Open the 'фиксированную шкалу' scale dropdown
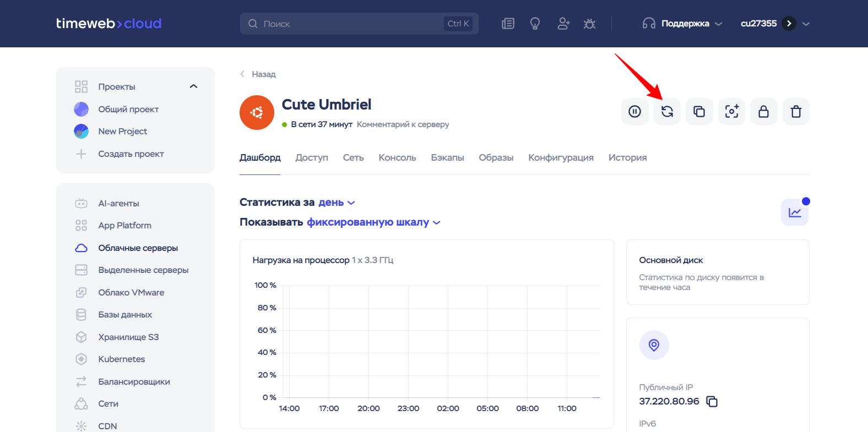Screen dimensions: 868x432 pyautogui.click(x=373, y=222)
